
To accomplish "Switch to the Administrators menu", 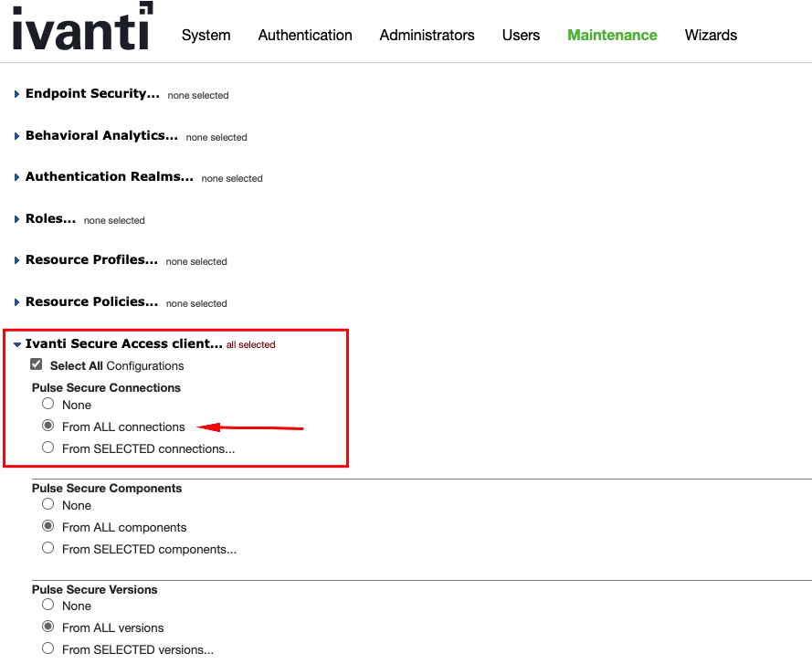I will (x=427, y=35).
